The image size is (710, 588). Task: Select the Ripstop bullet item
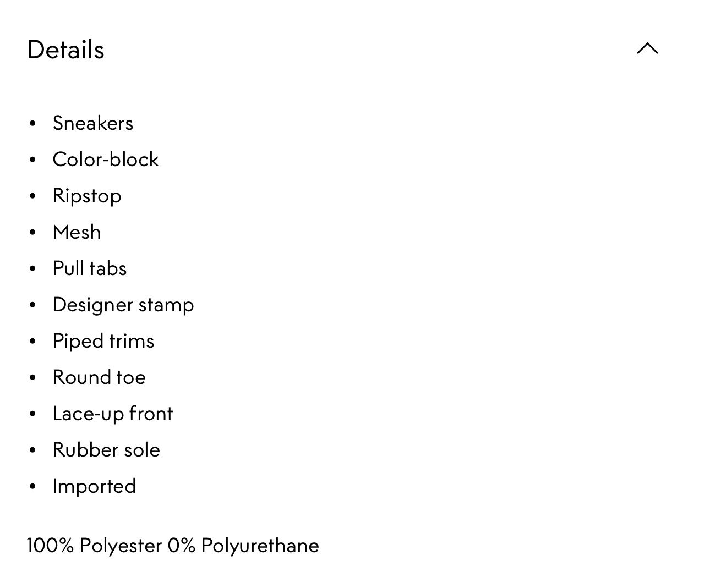87,196
